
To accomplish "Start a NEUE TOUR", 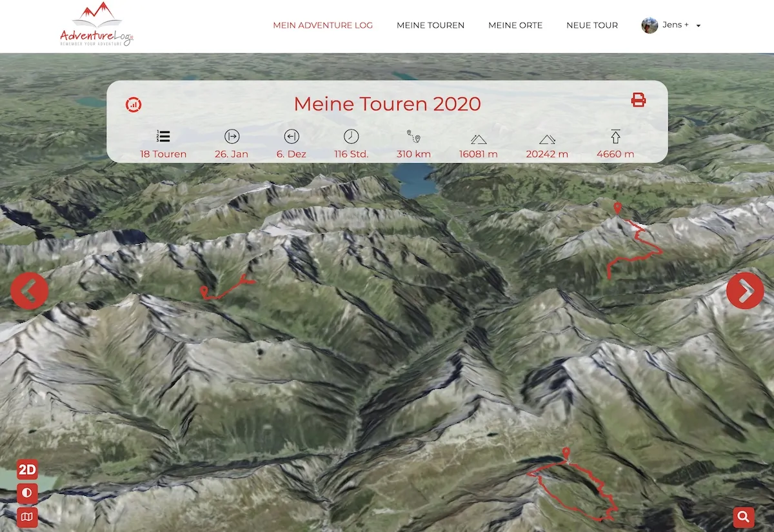I will click(591, 25).
